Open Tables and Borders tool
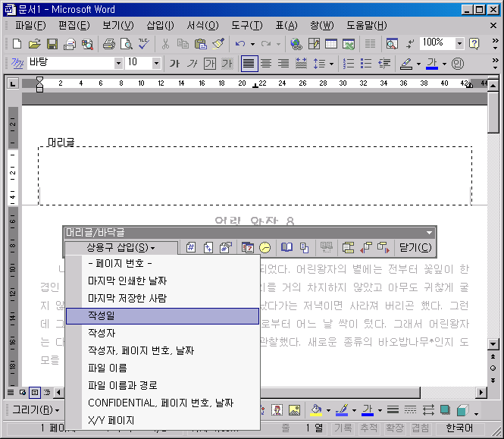Screen dimensions: 504x439 coord(314,43)
